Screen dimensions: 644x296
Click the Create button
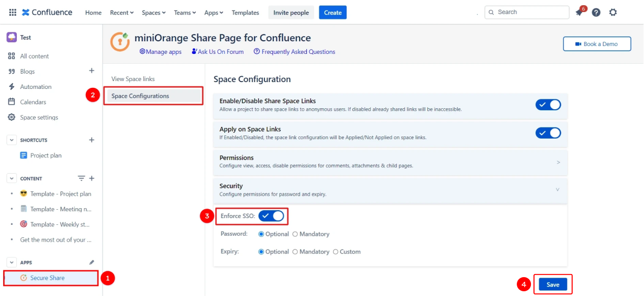point(332,13)
